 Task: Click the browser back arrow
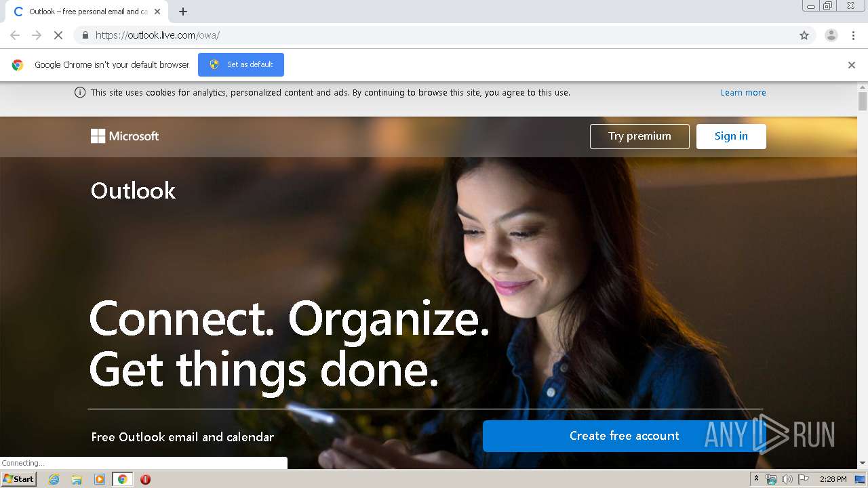tap(15, 35)
